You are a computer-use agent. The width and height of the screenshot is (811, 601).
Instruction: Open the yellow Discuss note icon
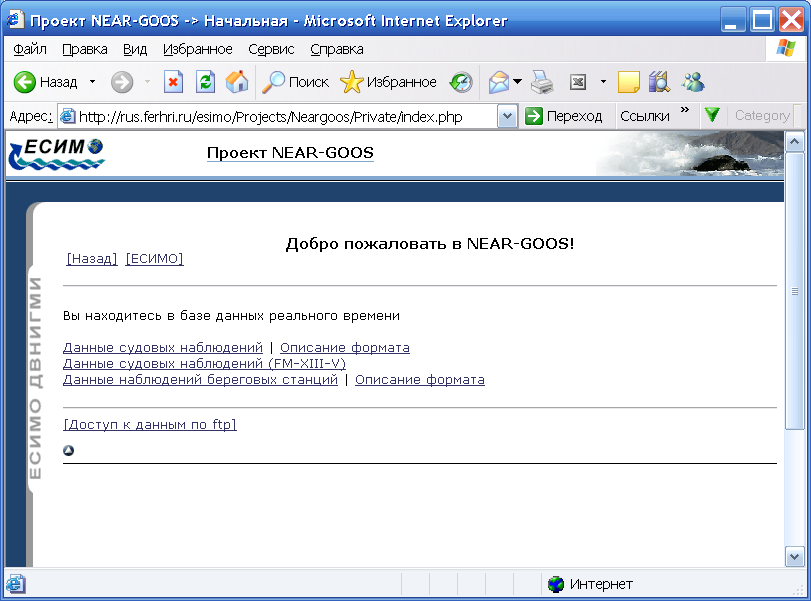628,82
